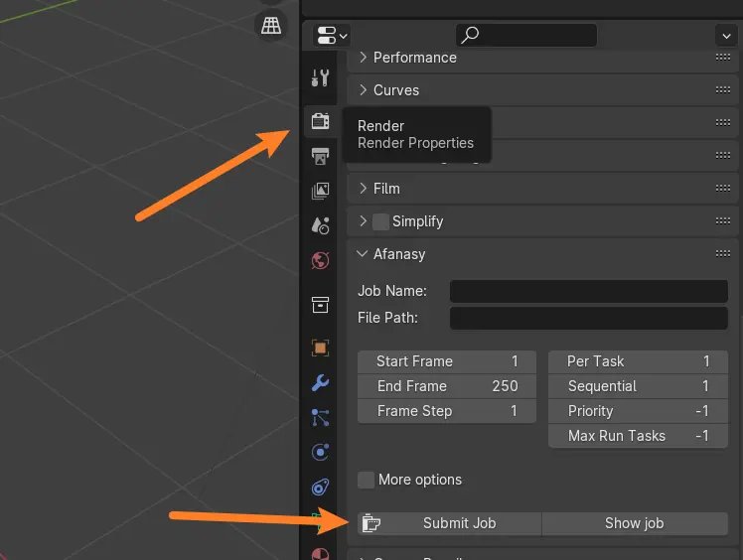This screenshot has height=560, width=743.
Task: Open the Object Constraints properties tab
Action: 320,488
